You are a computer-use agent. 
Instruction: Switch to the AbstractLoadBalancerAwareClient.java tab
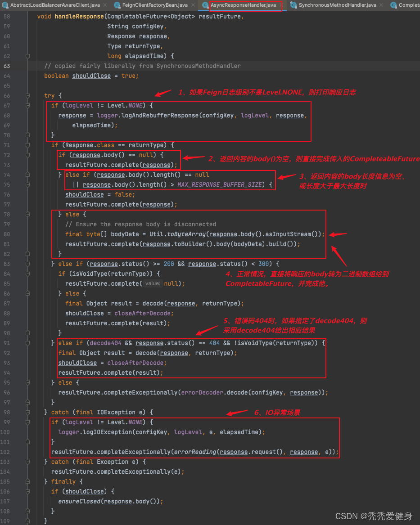[x=54, y=5]
